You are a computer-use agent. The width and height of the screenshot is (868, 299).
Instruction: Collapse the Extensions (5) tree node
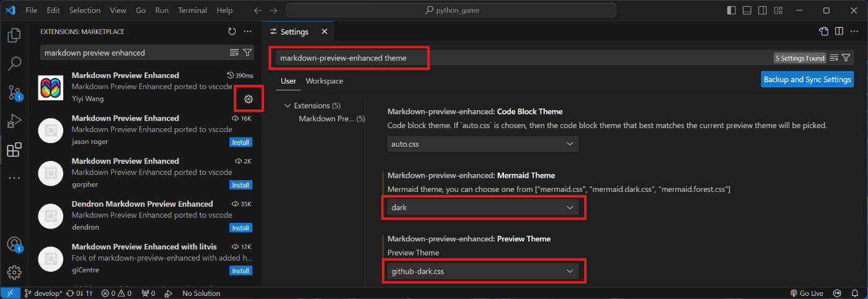coord(288,106)
